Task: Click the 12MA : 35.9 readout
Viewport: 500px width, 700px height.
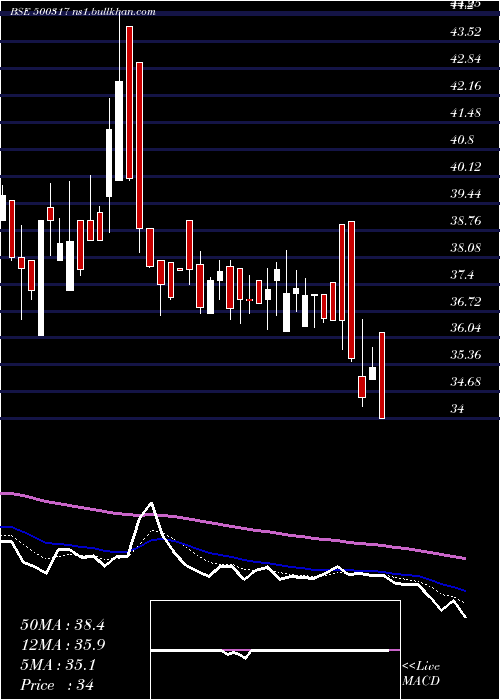Action: 62,645
